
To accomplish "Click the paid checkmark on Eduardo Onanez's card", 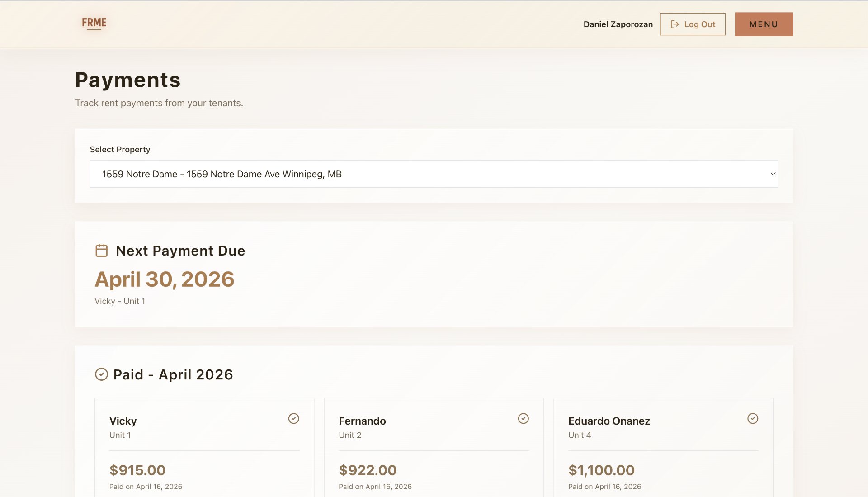I will [753, 418].
